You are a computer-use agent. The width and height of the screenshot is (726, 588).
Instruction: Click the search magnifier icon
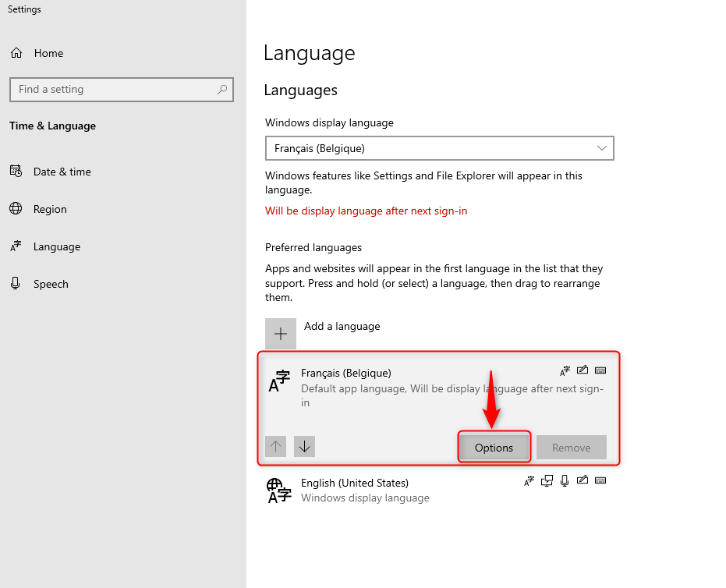[x=222, y=90]
